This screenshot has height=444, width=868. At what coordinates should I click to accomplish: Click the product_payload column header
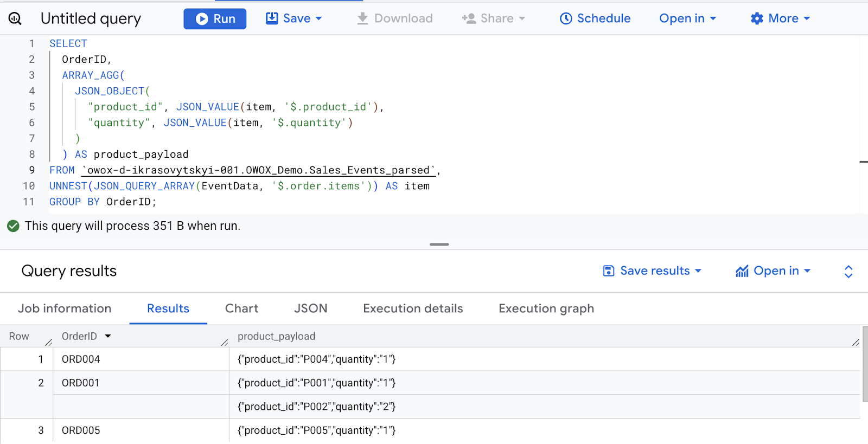276,336
